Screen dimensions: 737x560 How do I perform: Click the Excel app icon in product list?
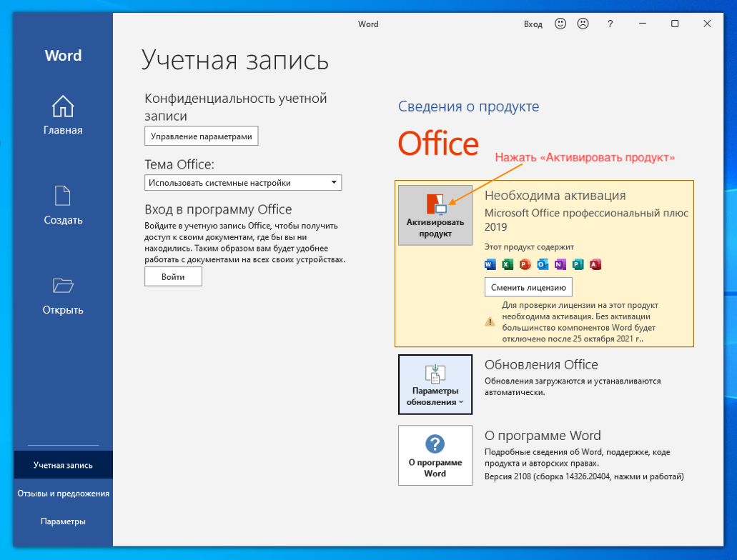coord(507,264)
